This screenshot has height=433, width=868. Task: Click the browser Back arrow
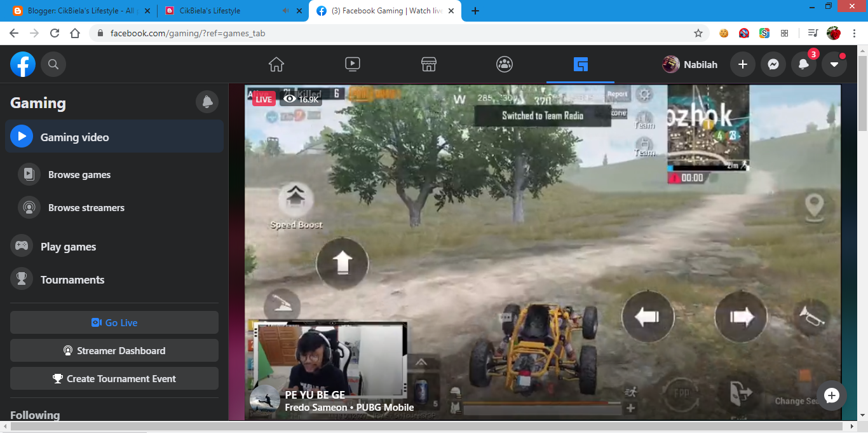14,33
